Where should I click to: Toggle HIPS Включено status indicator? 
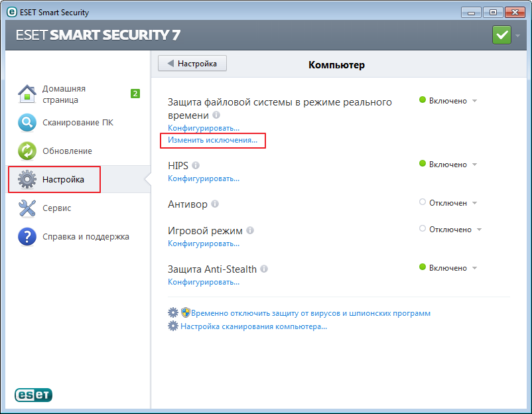tap(447, 165)
